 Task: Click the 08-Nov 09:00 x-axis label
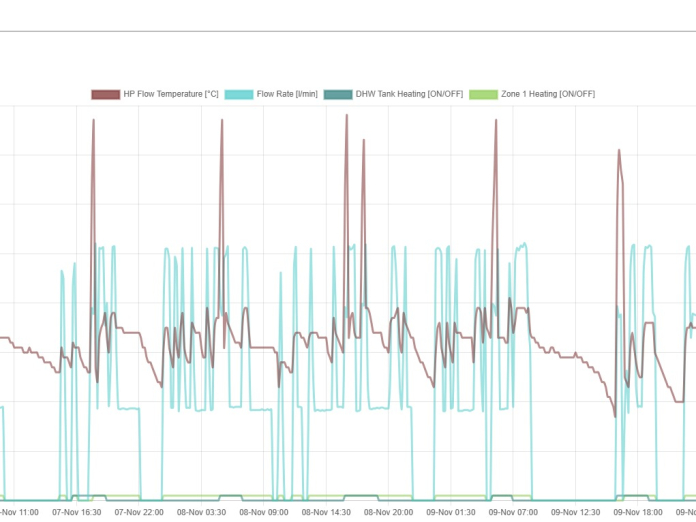pyautogui.click(x=264, y=511)
